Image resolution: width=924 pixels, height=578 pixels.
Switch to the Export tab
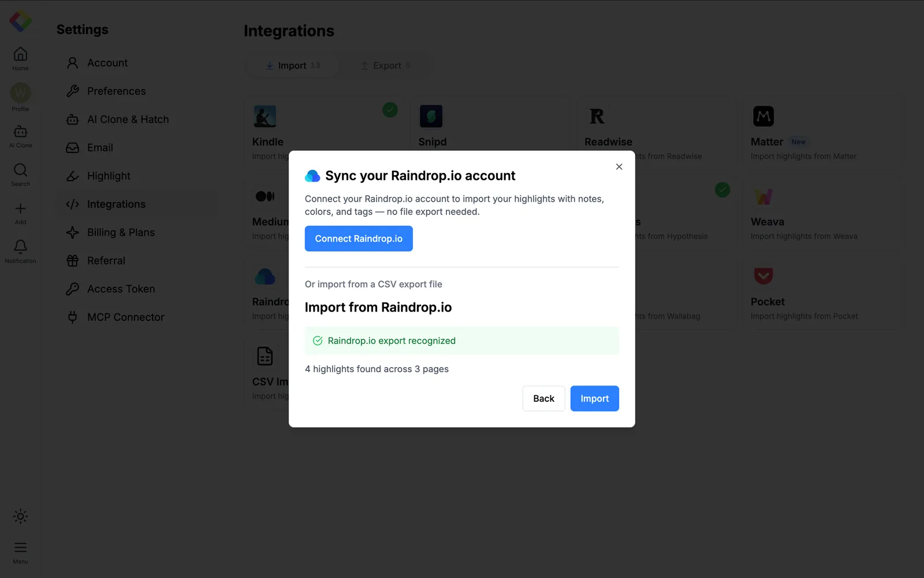[x=385, y=66]
